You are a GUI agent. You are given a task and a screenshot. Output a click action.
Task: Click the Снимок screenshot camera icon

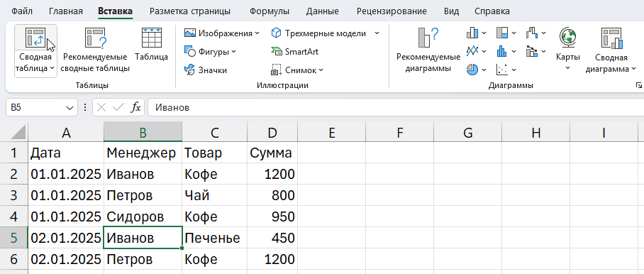tap(276, 70)
